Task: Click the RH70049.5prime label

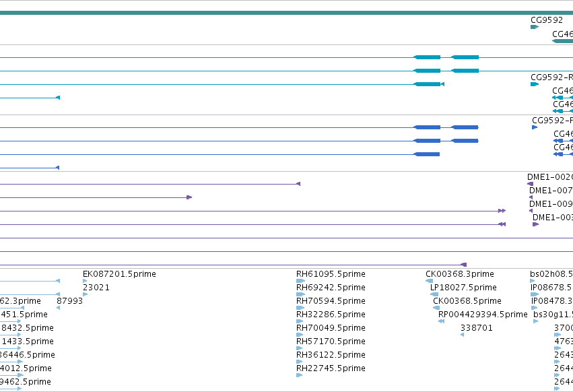Action: pyautogui.click(x=331, y=328)
